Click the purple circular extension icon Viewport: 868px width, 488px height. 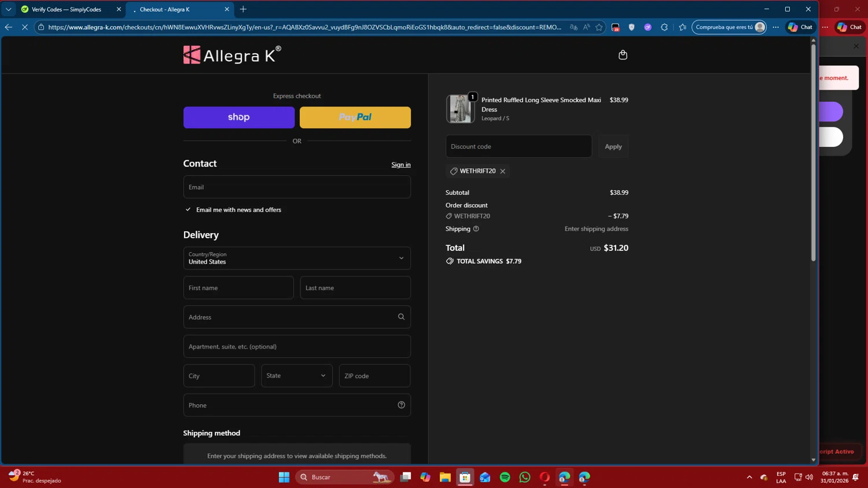tap(648, 27)
